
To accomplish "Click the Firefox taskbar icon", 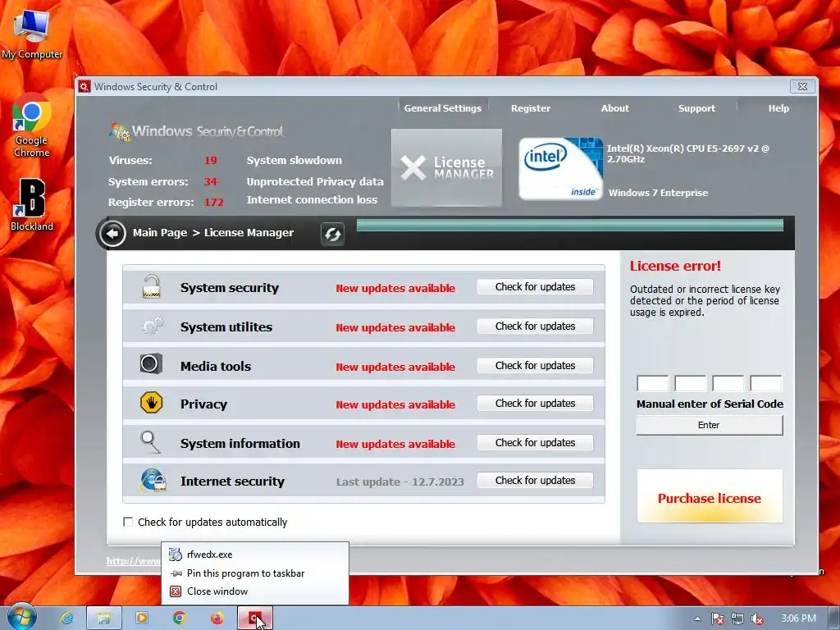I will coord(217,619).
